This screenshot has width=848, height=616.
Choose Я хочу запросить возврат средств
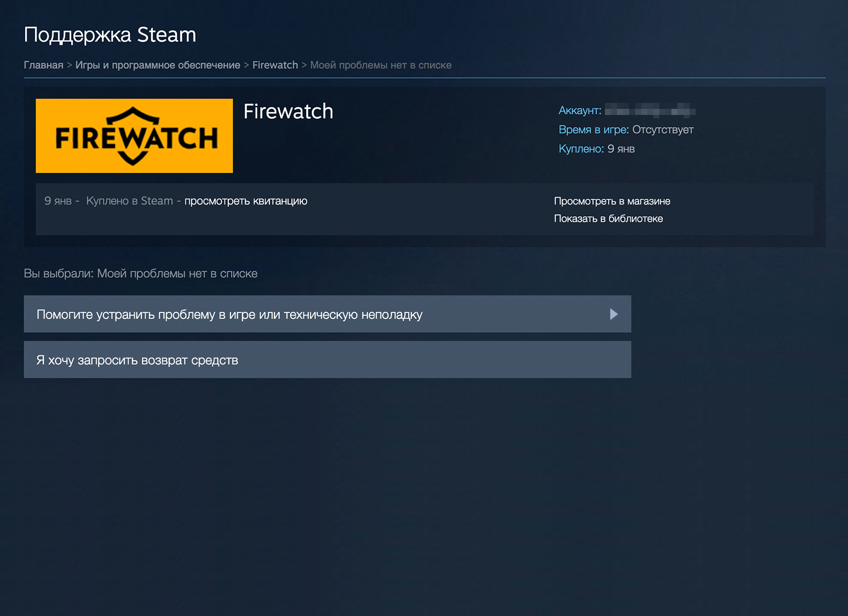coord(327,360)
